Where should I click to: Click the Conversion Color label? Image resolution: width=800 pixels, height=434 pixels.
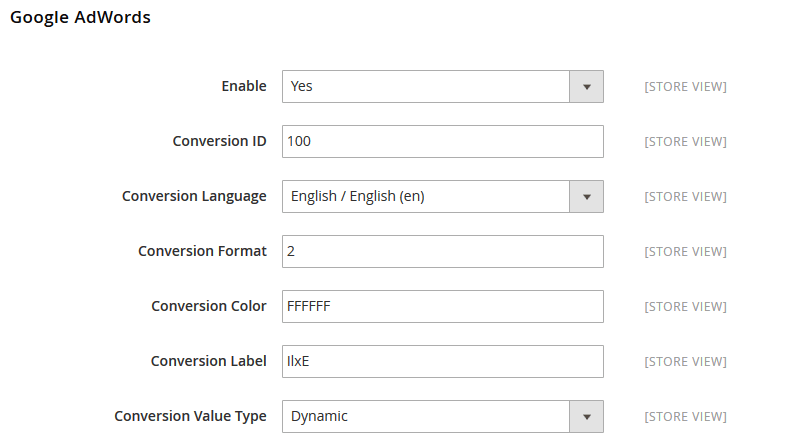[x=209, y=307]
